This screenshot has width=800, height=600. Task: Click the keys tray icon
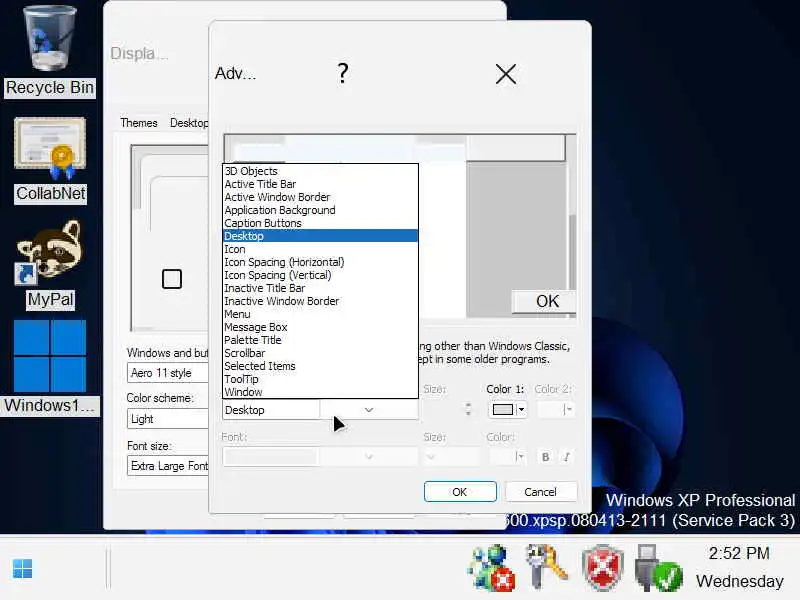point(547,566)
